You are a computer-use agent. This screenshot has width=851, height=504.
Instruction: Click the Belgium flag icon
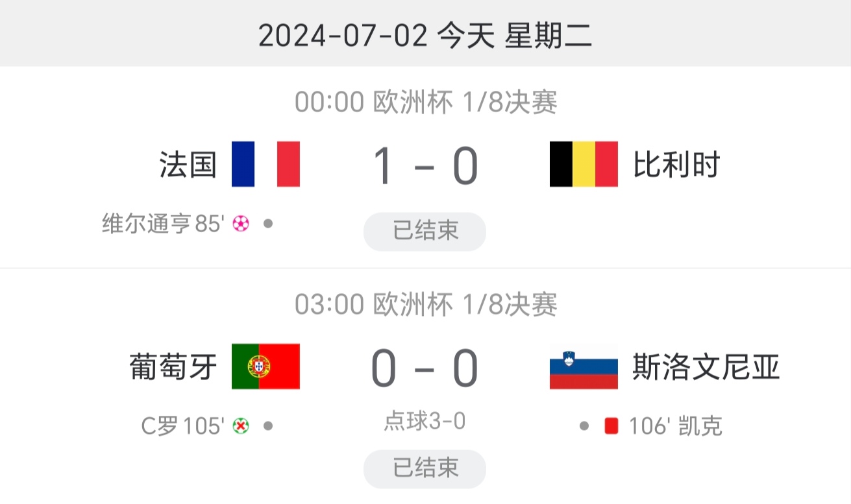[x=584, y=164]
